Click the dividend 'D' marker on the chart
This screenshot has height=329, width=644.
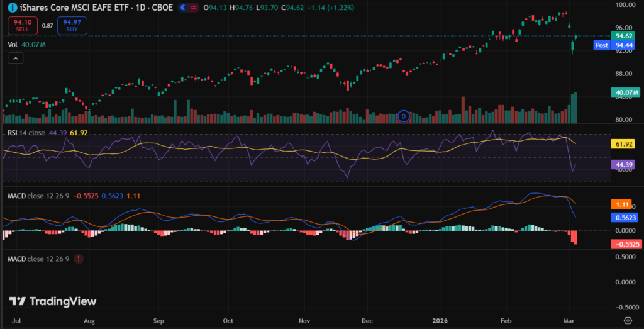404,116
